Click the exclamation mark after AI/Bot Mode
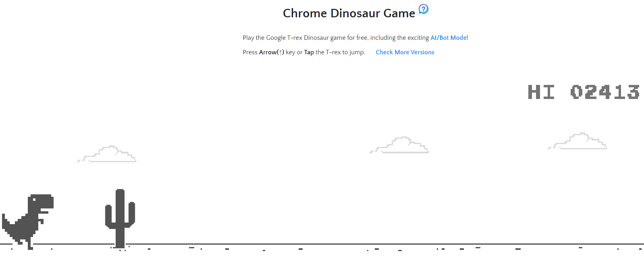The image size is (644, 270). (x=467, y=37)
